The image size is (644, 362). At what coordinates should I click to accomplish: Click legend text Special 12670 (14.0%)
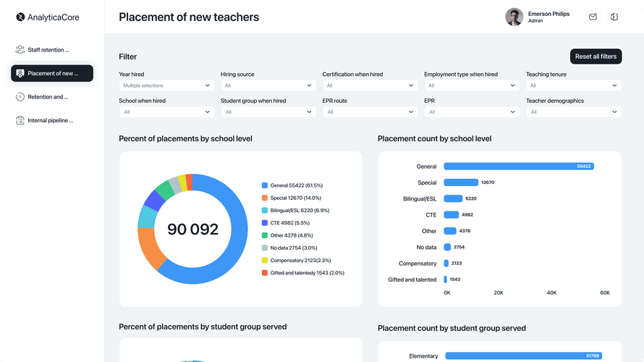[x=296, y=198]
